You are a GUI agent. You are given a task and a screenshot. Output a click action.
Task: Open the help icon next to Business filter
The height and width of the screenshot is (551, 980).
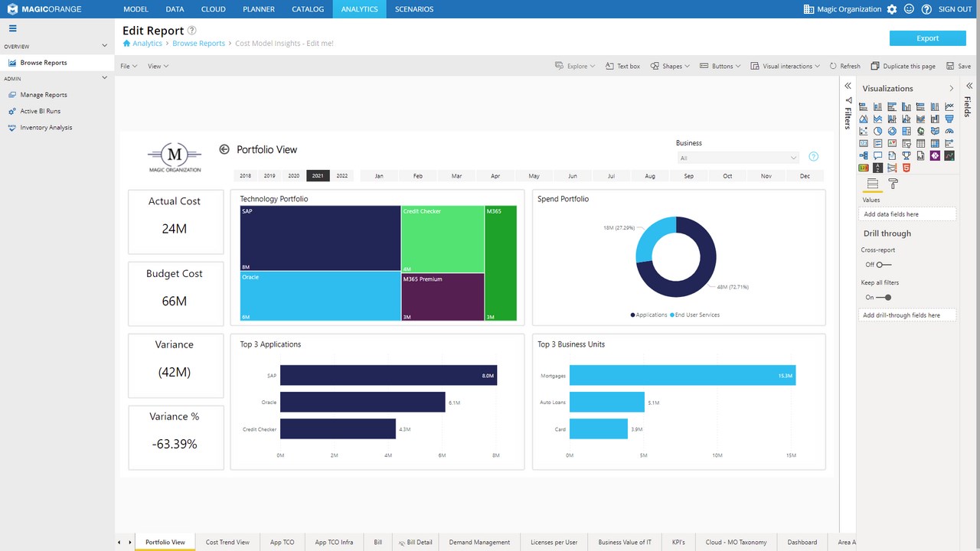point(814,157)
